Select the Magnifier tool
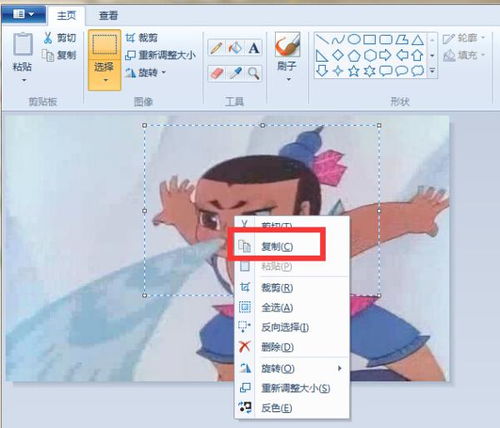Screen dimensions: 500x428 pos(254,73)
